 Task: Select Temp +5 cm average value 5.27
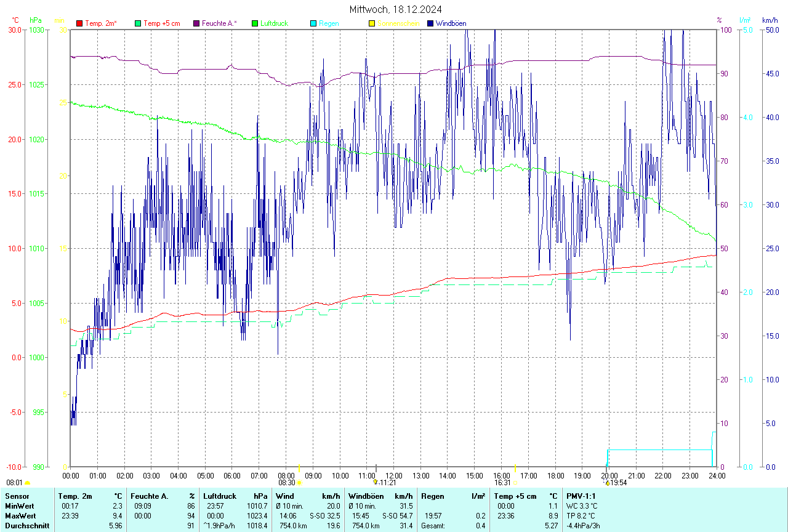click(552, 526)
